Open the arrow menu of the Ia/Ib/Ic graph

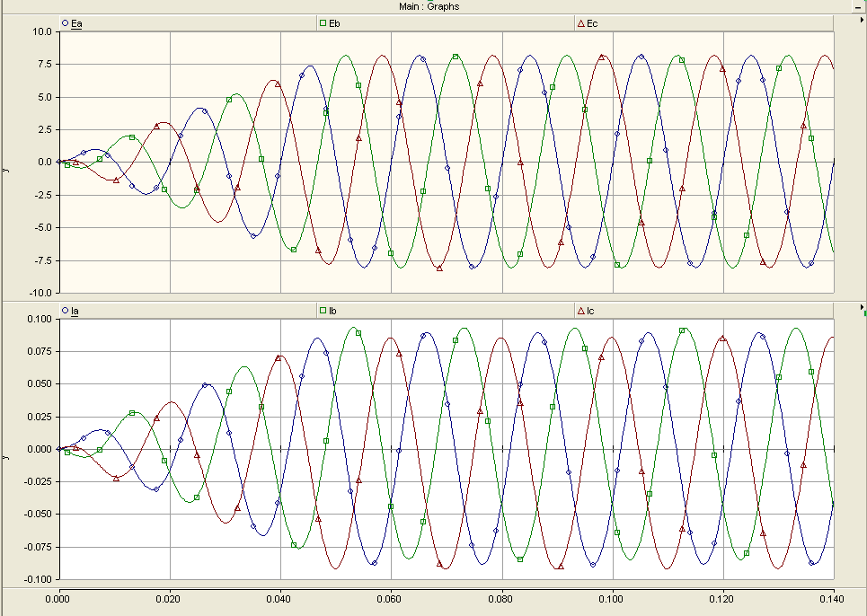coord(862,307)
